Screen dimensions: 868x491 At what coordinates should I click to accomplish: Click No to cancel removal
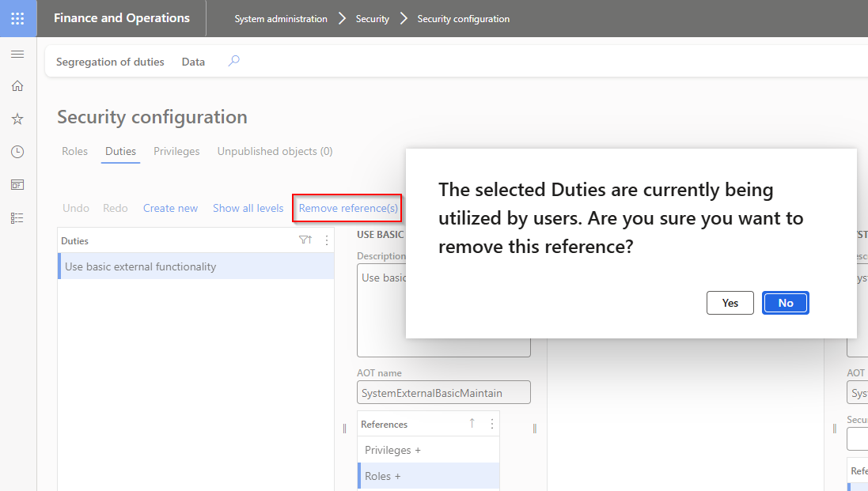point(785,303)
